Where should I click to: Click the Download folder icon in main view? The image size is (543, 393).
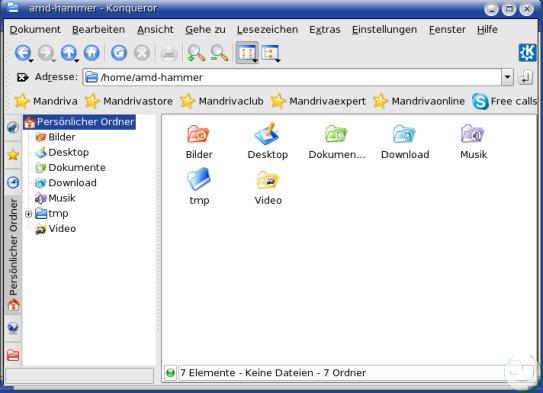point(404,134)
